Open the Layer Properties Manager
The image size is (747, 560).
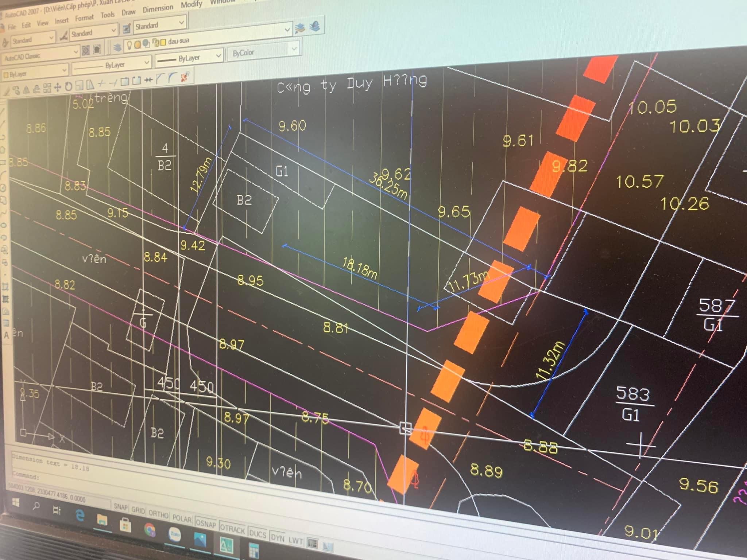click(117, 47)
